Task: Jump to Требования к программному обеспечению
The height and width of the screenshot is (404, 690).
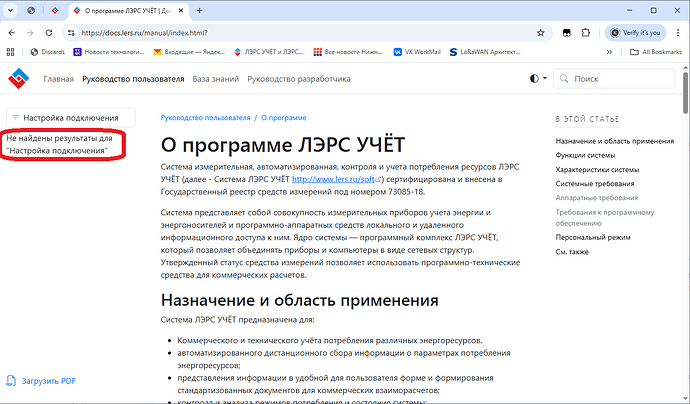Action: (605, 217)
